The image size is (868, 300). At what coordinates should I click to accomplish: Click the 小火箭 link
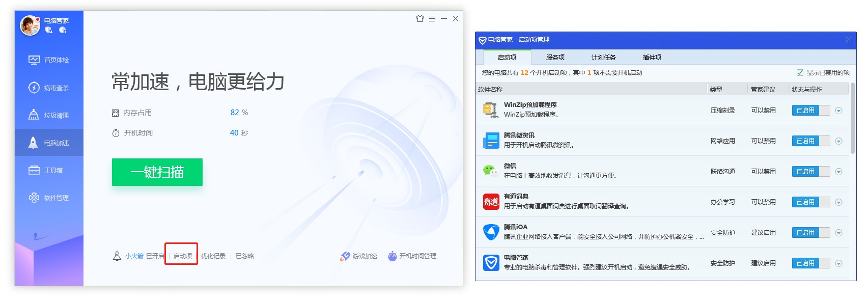(134, 256)
